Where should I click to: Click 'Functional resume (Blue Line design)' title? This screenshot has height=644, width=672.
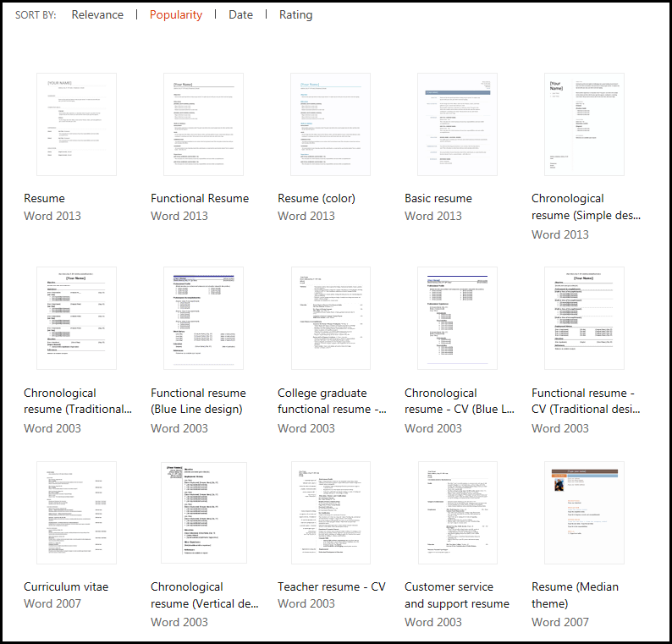pyautogui.click(x=198, y=401)
